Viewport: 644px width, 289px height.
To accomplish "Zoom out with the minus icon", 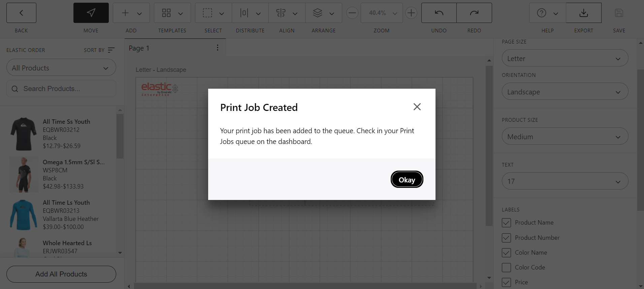I will tap(352, 13).
